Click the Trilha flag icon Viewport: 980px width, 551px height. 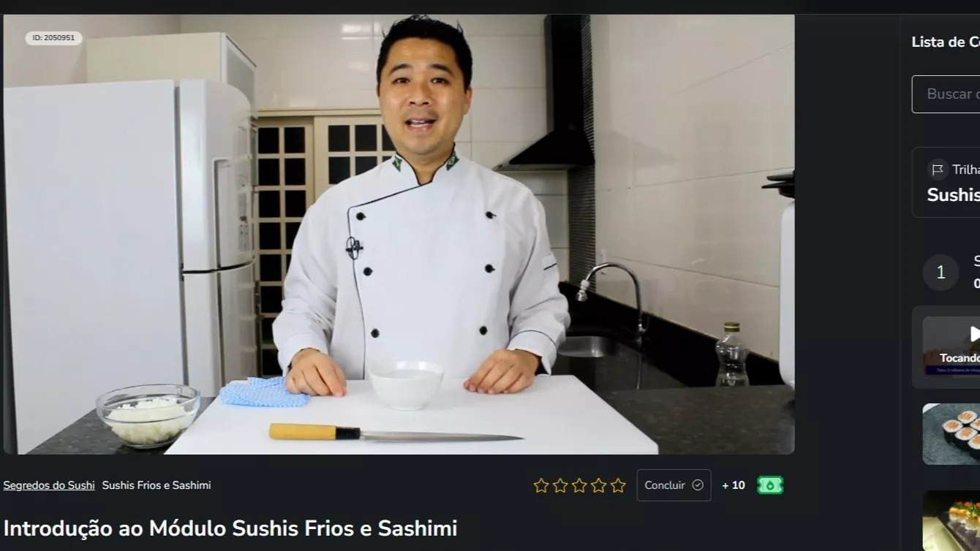pos(938,170)
